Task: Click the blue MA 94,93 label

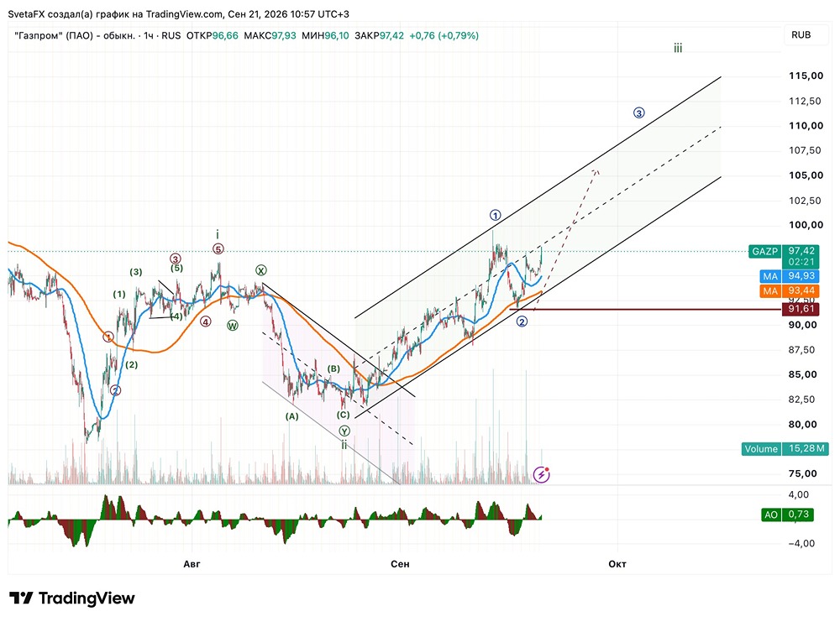Action: pyautogui.click(x=789, y=276)
